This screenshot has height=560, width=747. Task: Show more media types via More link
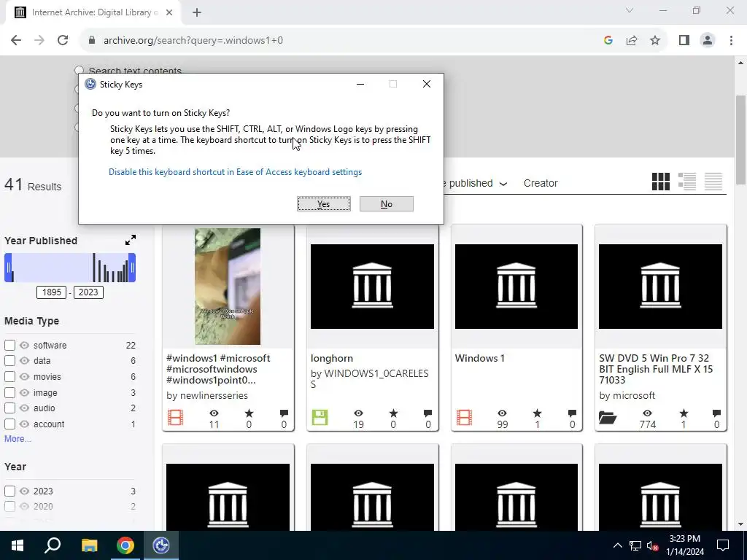18,438
